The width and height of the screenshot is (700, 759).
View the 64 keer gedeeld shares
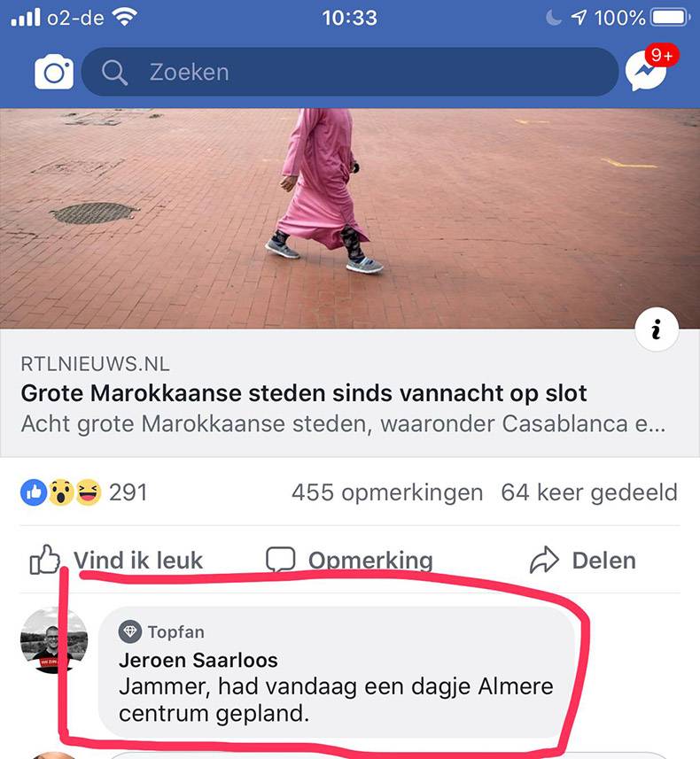589,492
